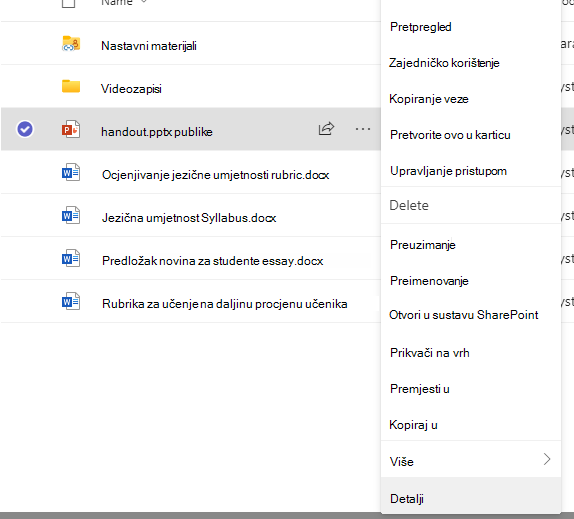Viewport: 574px width, 519px height.
Task: Open Predložak novina za studente essay.docx
Action: [212, 261]
